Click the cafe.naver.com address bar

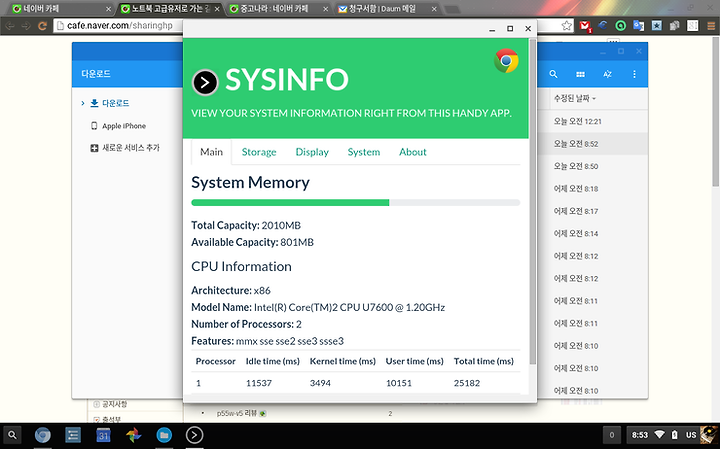(x=118, y=26)
